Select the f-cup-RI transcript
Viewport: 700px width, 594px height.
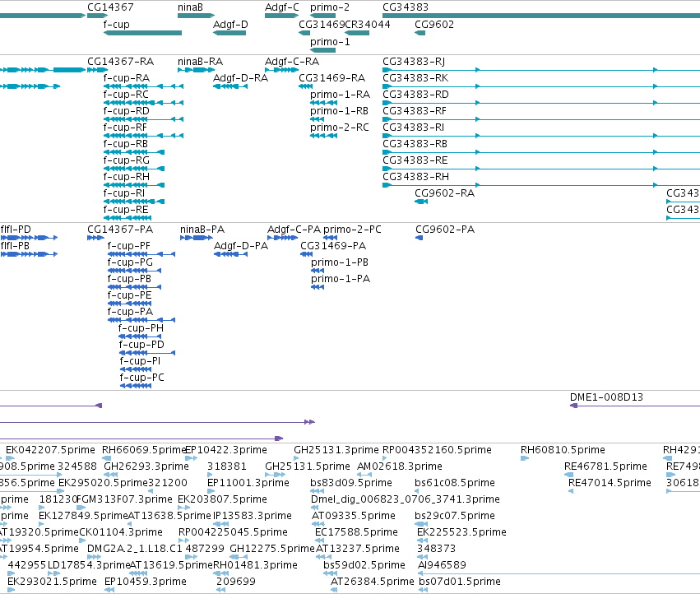coord(134,202)
